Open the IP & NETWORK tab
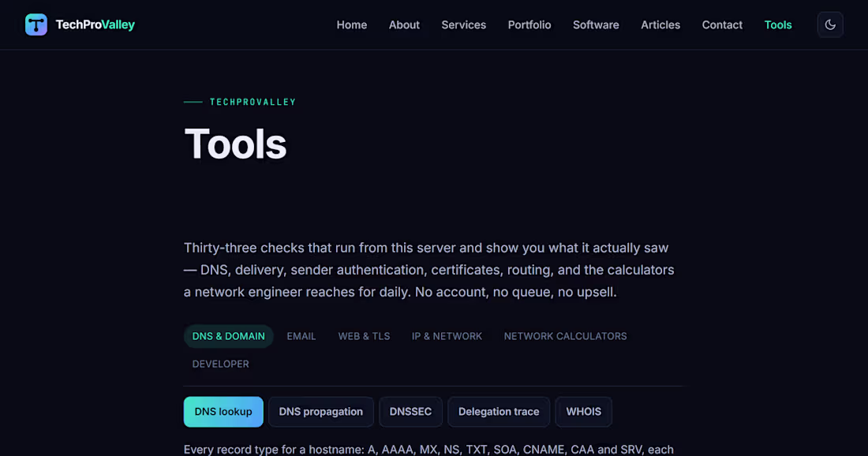The height and width of the screenshot is (456, 868). point(447,336)
